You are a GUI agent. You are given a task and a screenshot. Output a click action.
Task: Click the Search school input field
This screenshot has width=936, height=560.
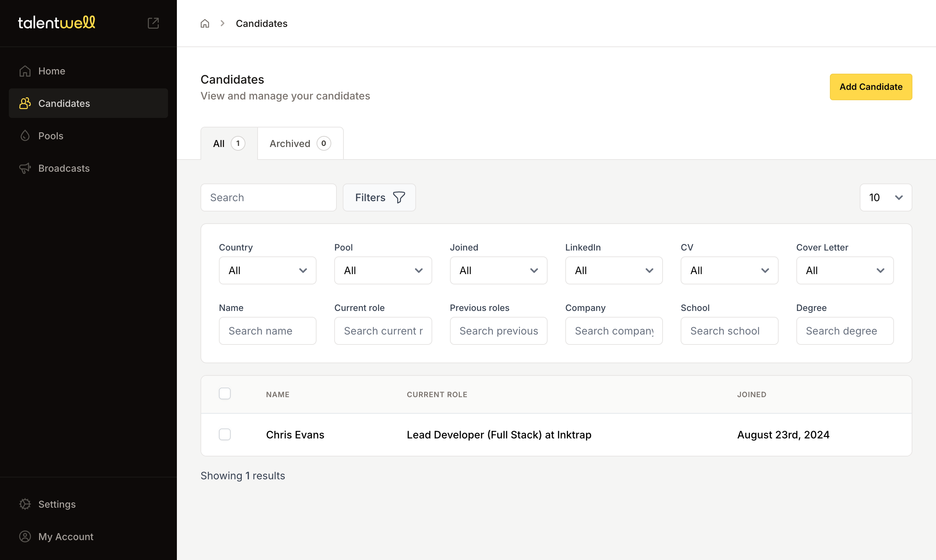(729, 331)
